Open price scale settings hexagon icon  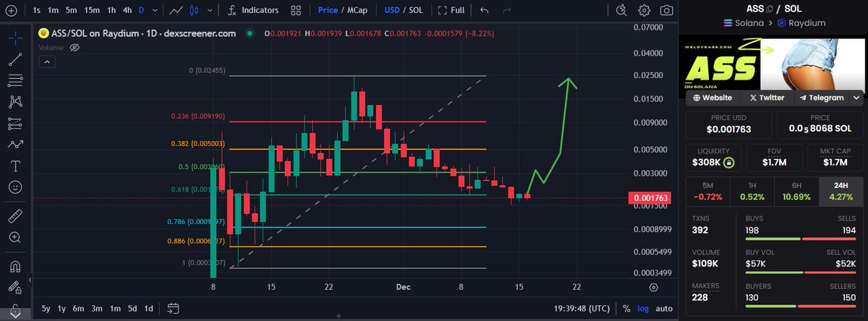[654, 288]
